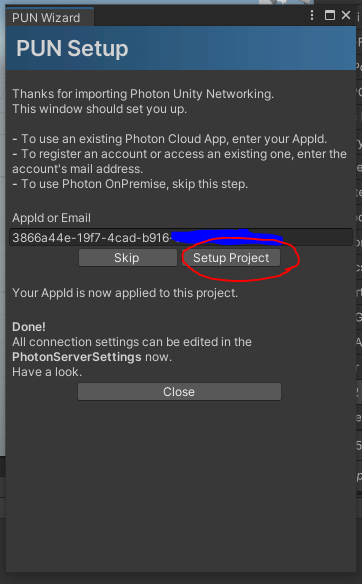Click the Skip button
Image resolution: width=362 pixels, height=584 pixels.
[127, 258]
